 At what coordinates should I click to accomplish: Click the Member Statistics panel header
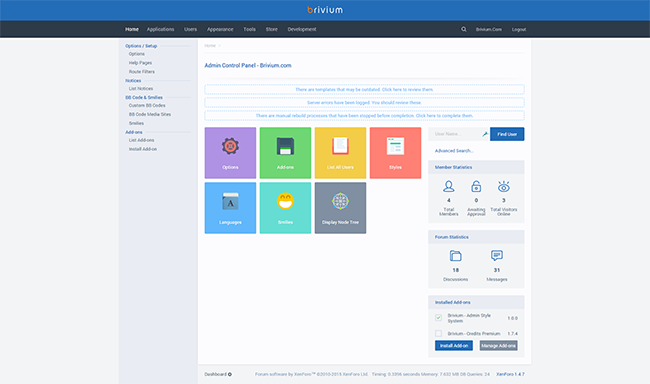[476, 167]
